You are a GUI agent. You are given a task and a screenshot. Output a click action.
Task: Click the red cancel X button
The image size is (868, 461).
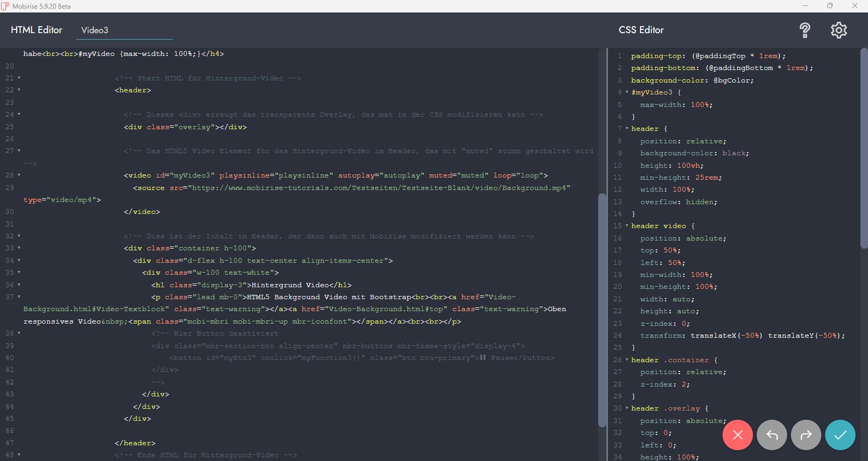click(x=737, y=435)
